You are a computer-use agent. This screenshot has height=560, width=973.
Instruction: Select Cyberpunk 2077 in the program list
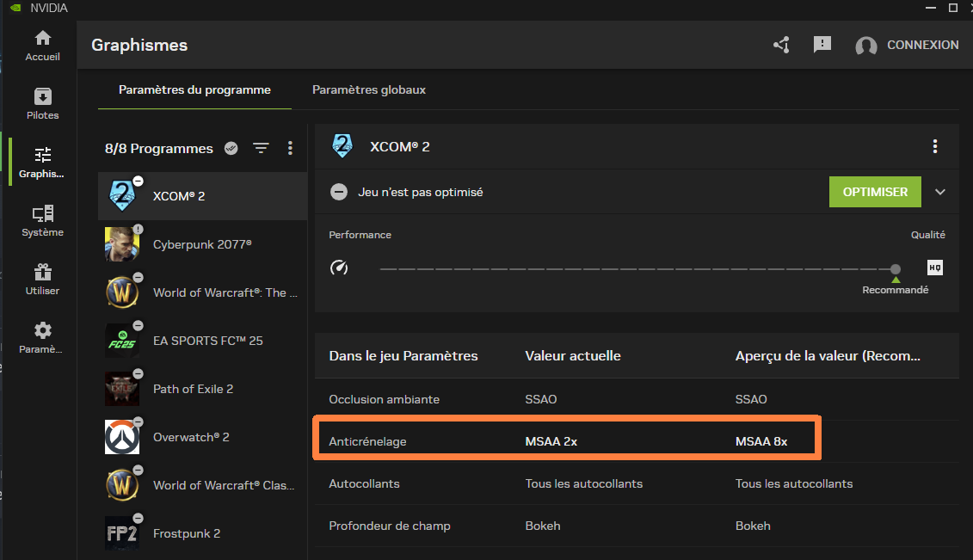(202, 244)
